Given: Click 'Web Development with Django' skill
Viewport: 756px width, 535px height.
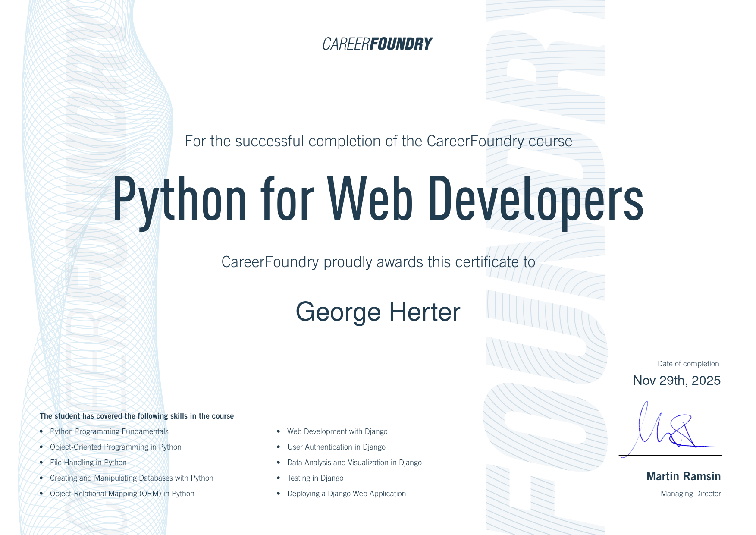Looking at the screenshot, I should pyautogui.click(x=337, y=431).
